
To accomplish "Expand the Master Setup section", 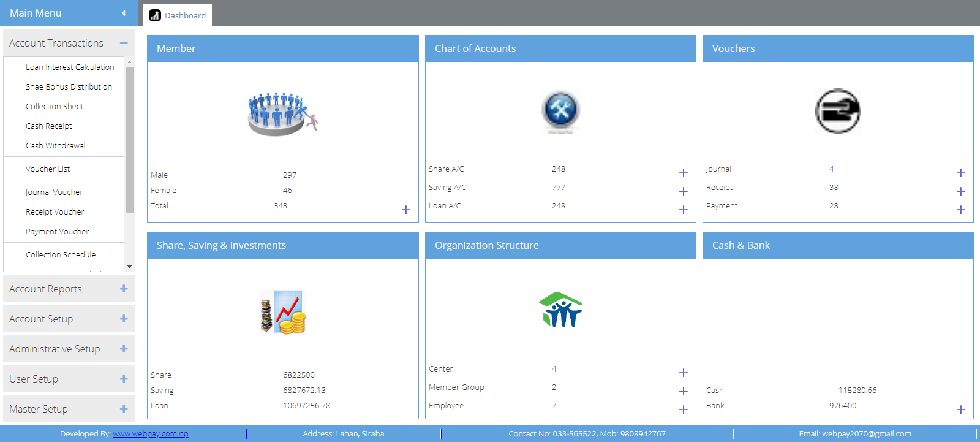I will pyautogui.click(x=124, y=409).
